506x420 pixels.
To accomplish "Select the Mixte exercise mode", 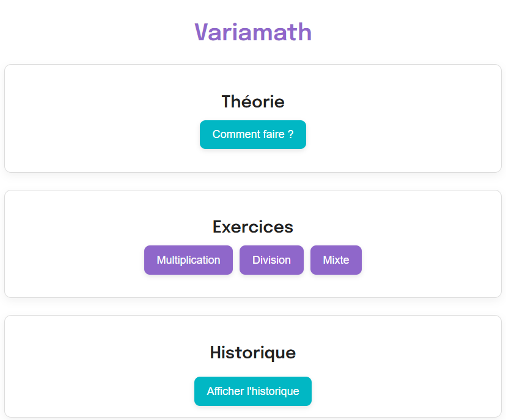I will [x=335, y=260].
